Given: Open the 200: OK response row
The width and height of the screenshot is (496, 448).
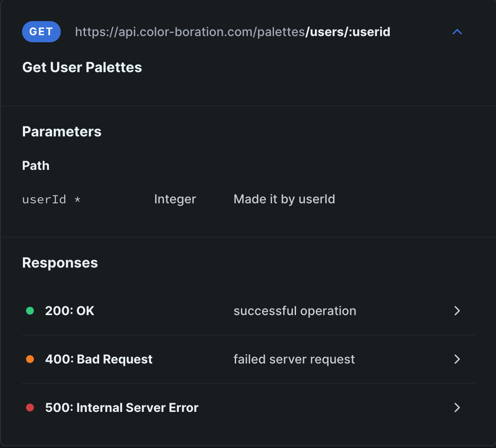Looking at the screenshot, I should (70, 311).
